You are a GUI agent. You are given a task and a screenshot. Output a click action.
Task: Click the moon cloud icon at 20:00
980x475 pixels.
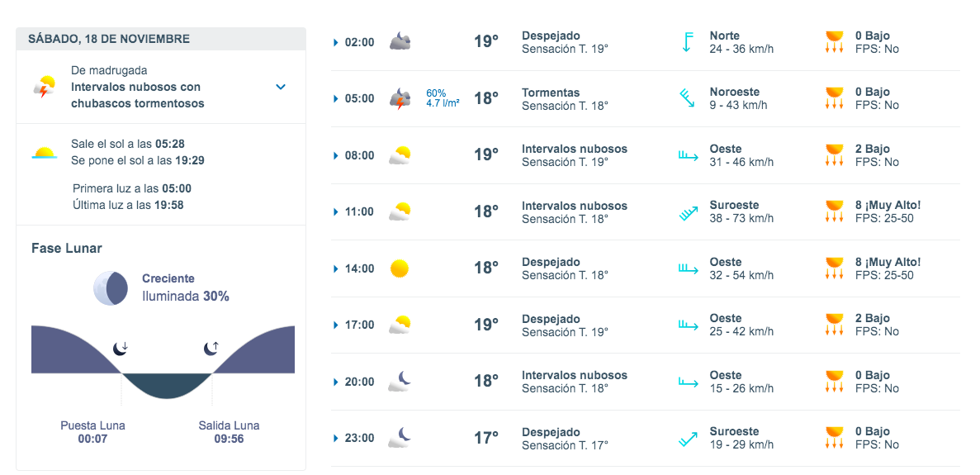coord(400,382)
